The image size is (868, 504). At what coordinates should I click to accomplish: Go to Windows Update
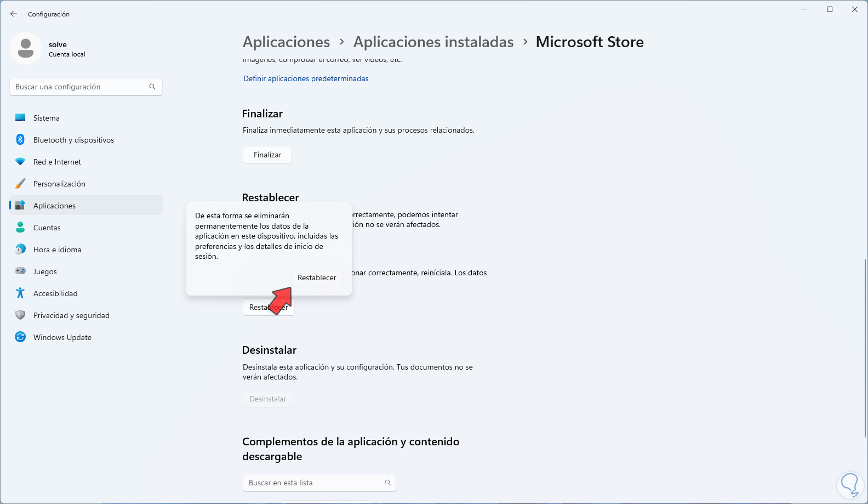point(86,337)
